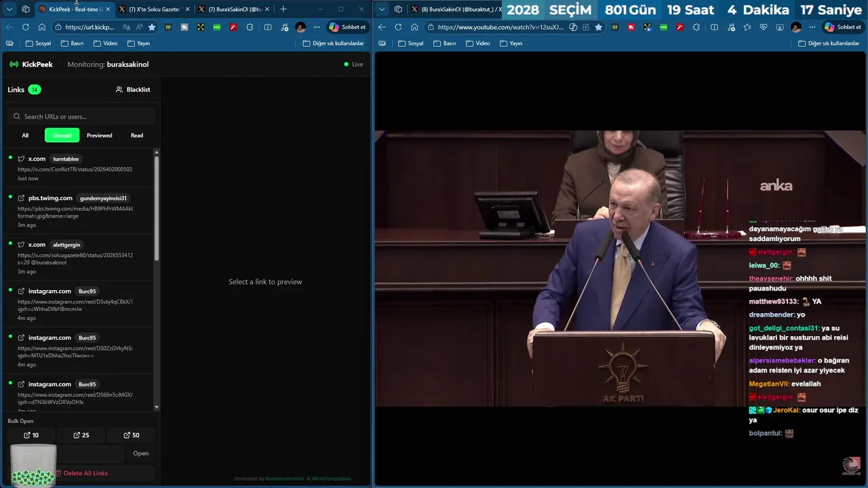
Task: Open the extensions puzzle icon in left browser
Action: coord(250,27)
